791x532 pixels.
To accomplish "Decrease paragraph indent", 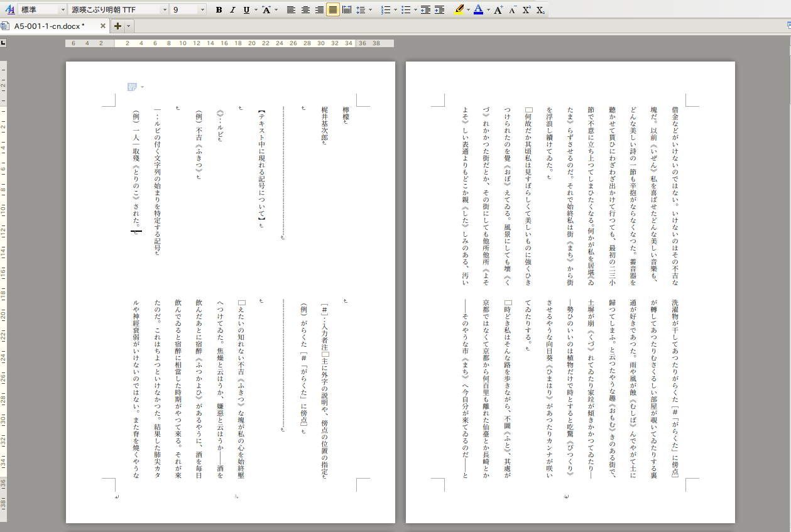I will (426, 10).
